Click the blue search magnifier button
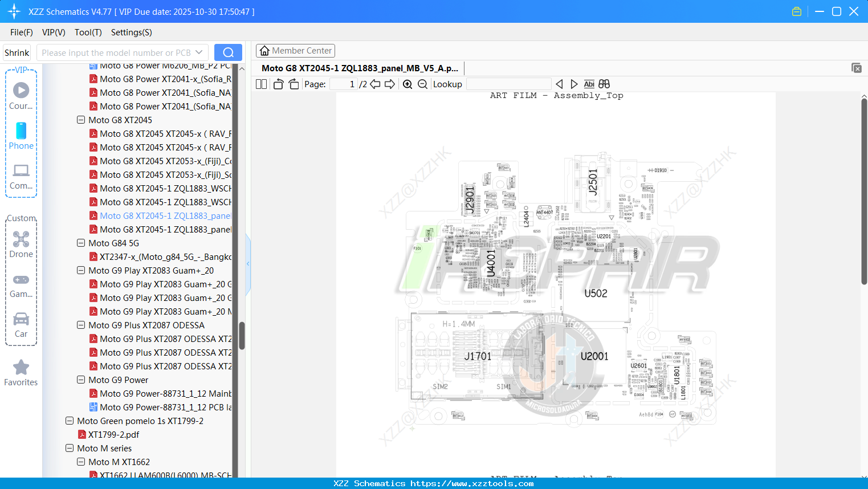Screen dimensions: 868x489 [x=228, y=52]
